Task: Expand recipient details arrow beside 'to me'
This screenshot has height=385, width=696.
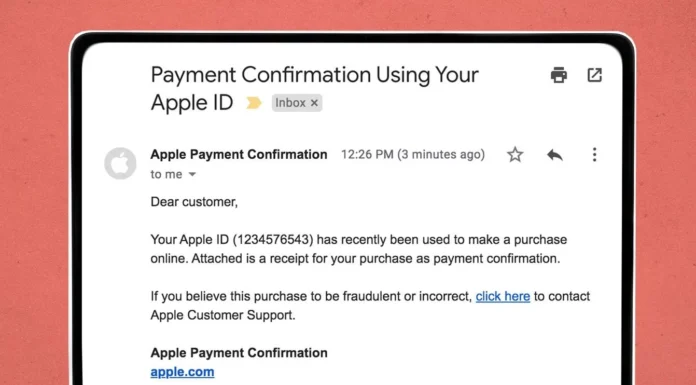Action: 192,175
